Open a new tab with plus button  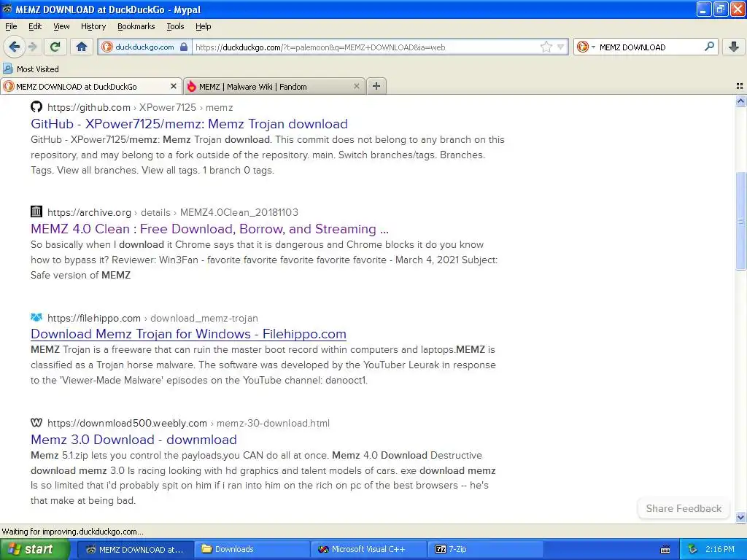pos(376,86)
